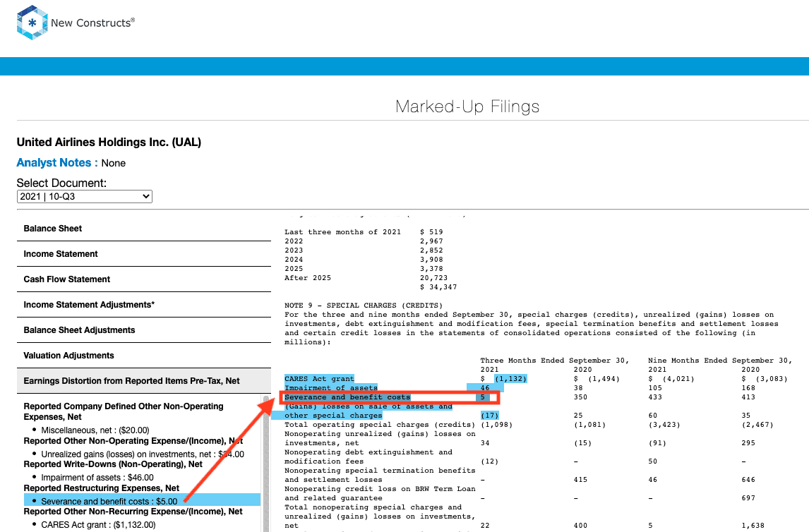Click United Airlines Holdings Inc. (UAL) heading
This screenshot has height=532, width=809.
pos(109,143)
